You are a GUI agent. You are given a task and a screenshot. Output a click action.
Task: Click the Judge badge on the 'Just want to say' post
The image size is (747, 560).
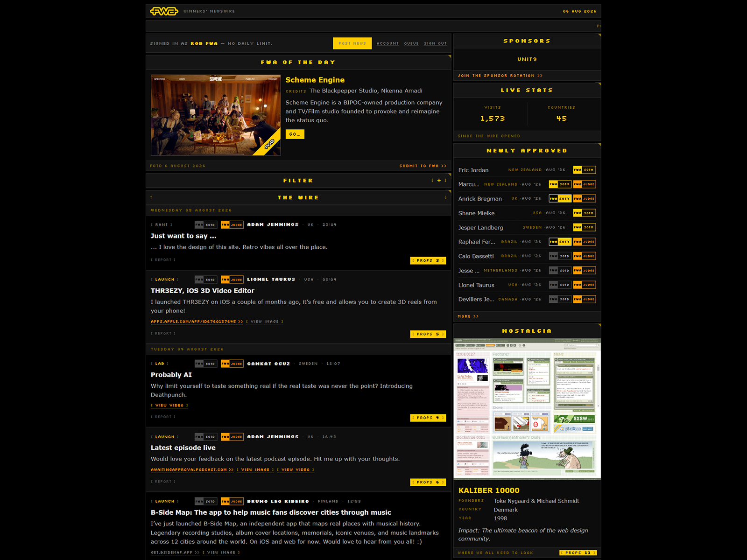[x=232, y=225]
